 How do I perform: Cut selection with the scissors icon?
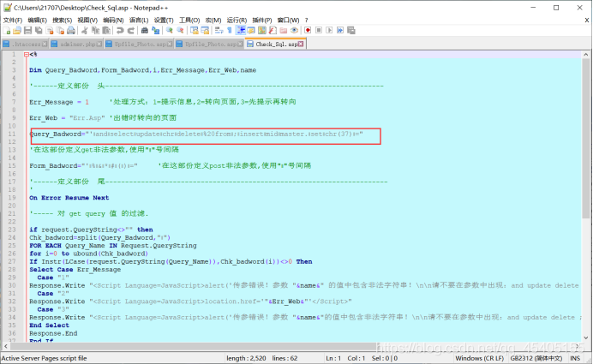[85, 30]
